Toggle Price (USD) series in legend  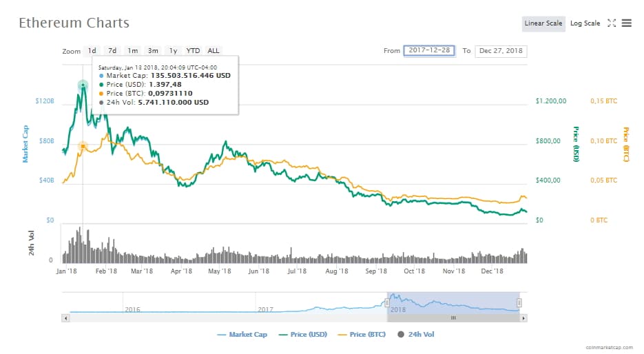(302, 335)
